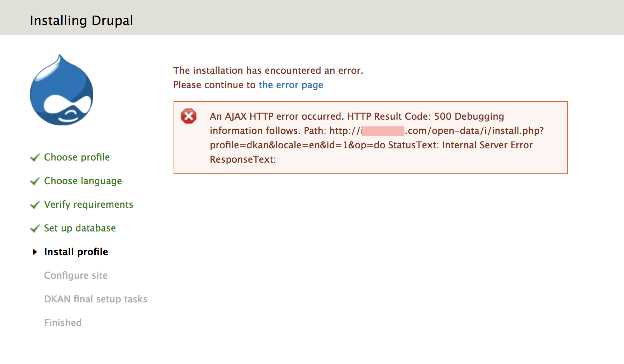Expand the DKAN final setup tasks step
Screen dimensions: 624x364
pos(95,299)
